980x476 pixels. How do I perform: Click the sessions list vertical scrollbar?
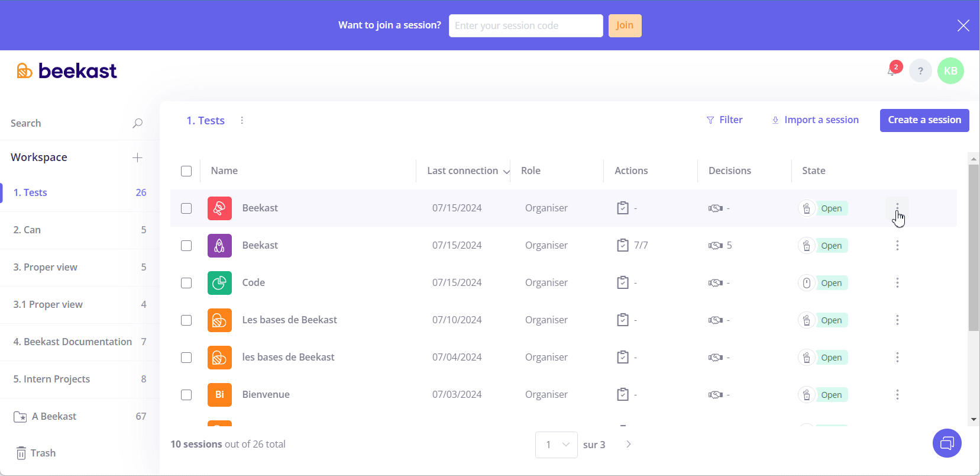(x=973, y=247)
